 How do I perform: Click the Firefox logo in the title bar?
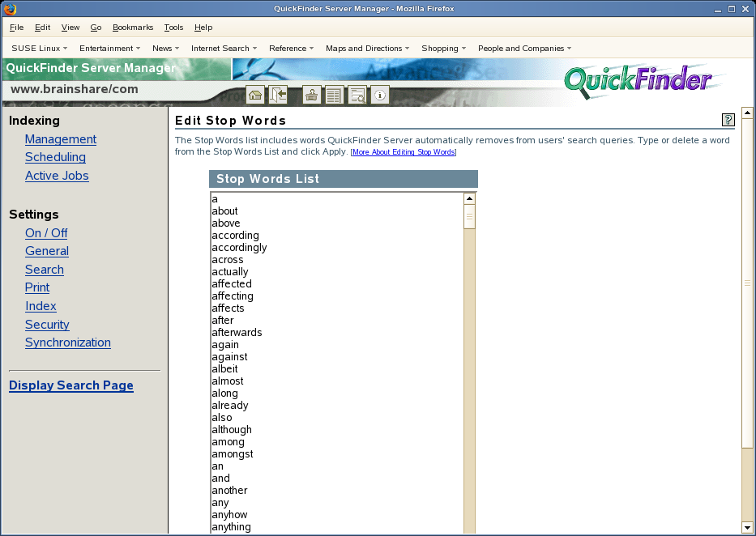click(9, 9)
